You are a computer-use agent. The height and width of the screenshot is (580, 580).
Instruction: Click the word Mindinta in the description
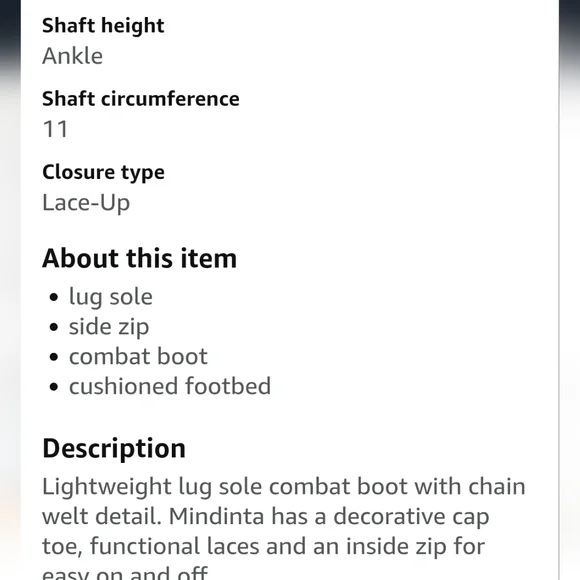[x=216, y=516]
